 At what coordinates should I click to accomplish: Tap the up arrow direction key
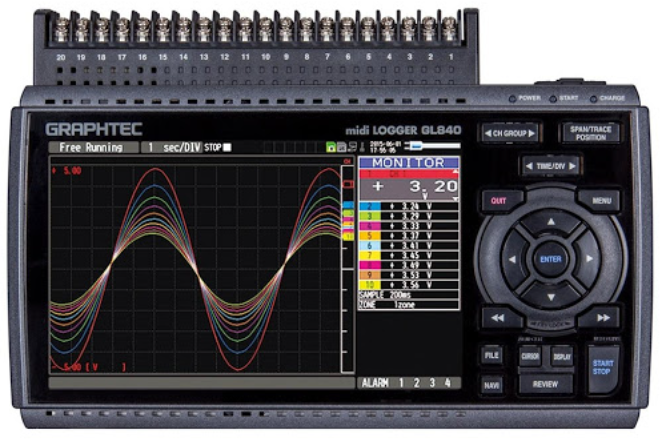coord(551,222)
